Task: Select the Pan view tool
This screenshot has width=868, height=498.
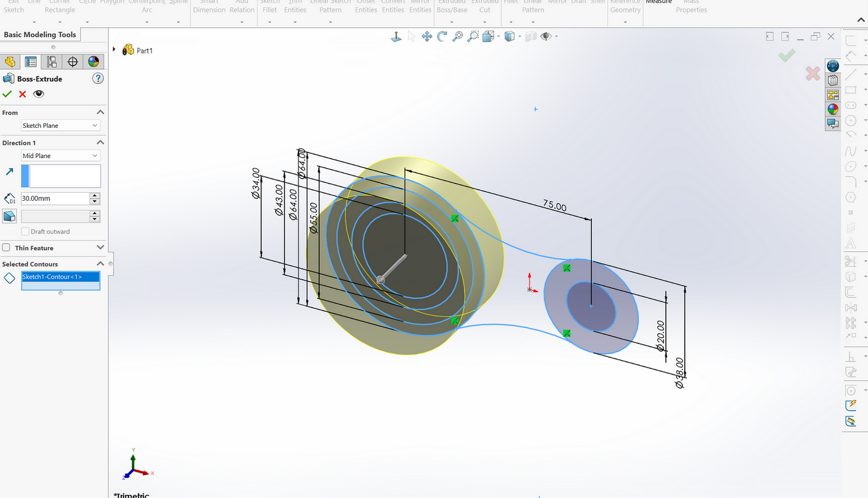Action: [x=427, y=37]
